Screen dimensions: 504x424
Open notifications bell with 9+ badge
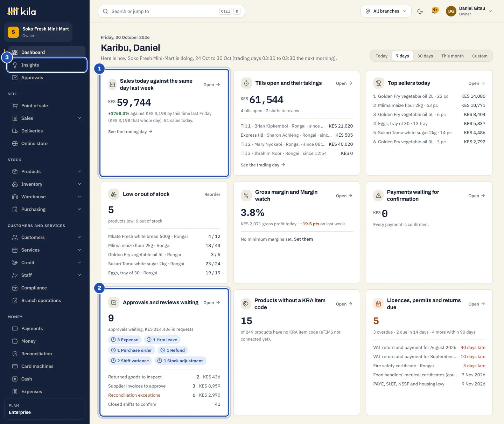(435, 11)
